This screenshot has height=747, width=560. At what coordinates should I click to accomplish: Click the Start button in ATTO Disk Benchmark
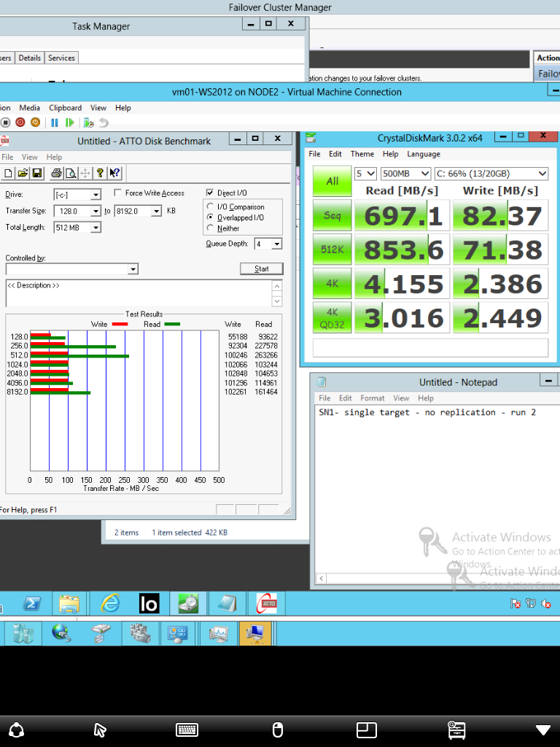click(x=262, y=268)
